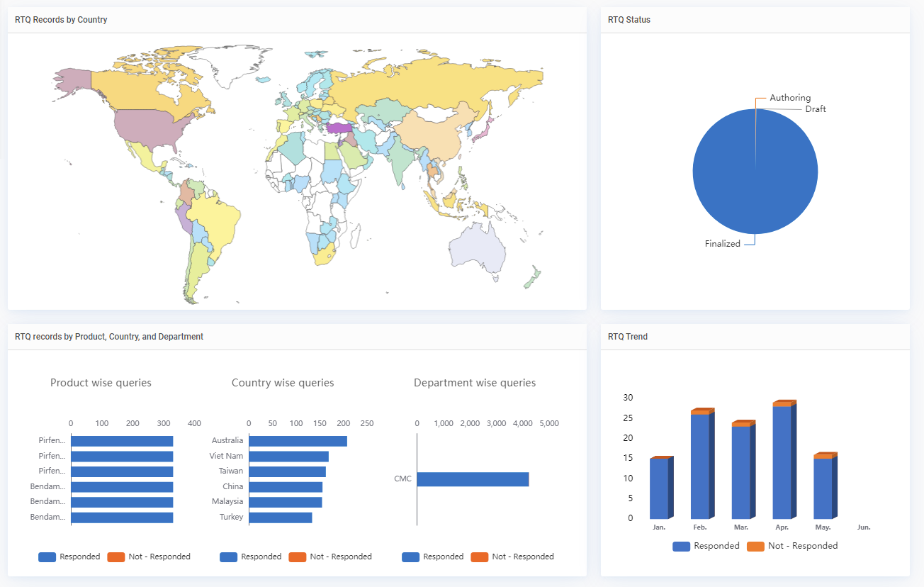Click the Draft label in RTQ Status
Image resolution: width=924 pixels, height=587 pixels.
(815, 109)
